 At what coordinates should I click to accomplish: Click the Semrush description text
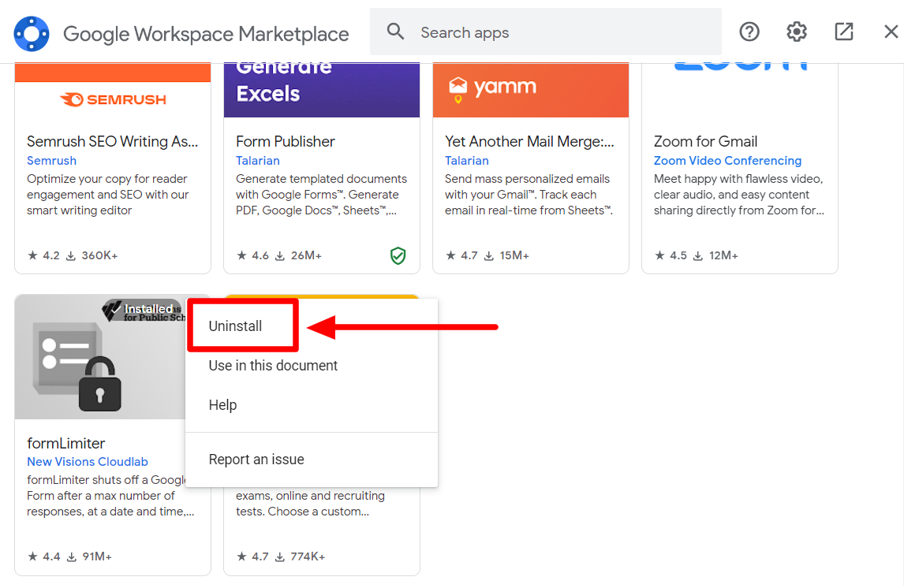tap(108, 195)
